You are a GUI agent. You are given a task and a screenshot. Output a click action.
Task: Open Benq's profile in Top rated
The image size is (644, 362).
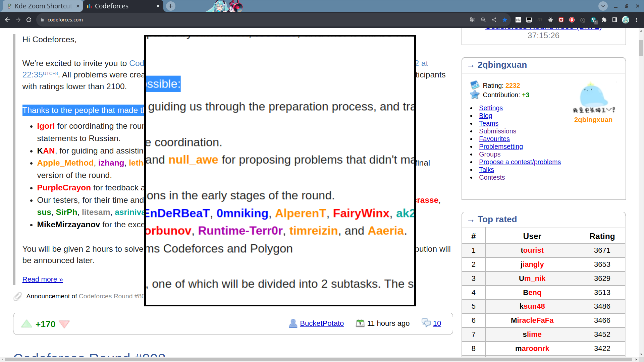click(532, 293)
